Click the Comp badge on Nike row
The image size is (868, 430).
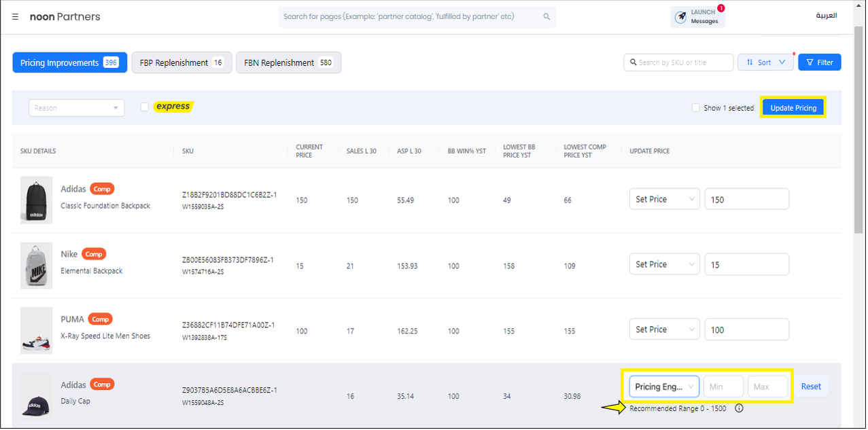[x=94, y=254]
